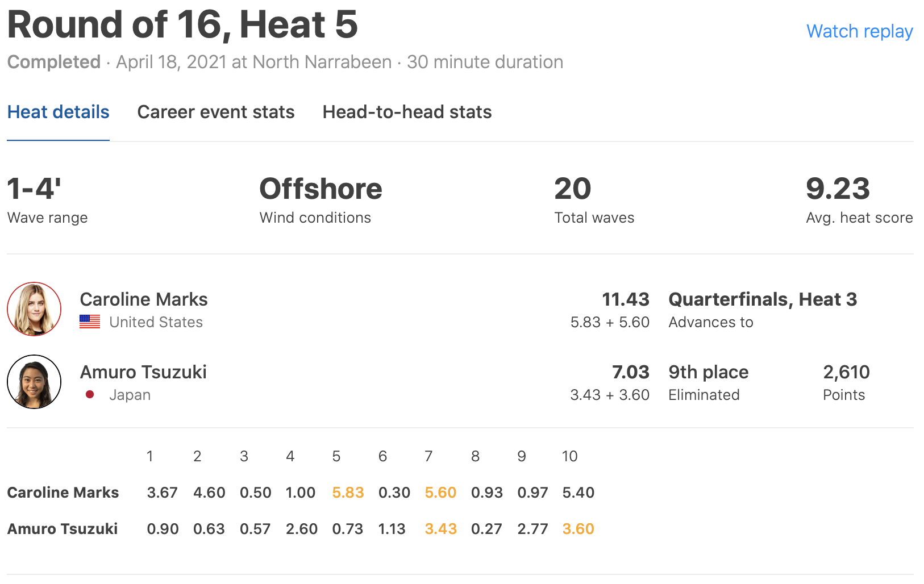The width and height of the screenshot is (924, 584).
Task: Select the Heat details tab
Action: [58, 112]
